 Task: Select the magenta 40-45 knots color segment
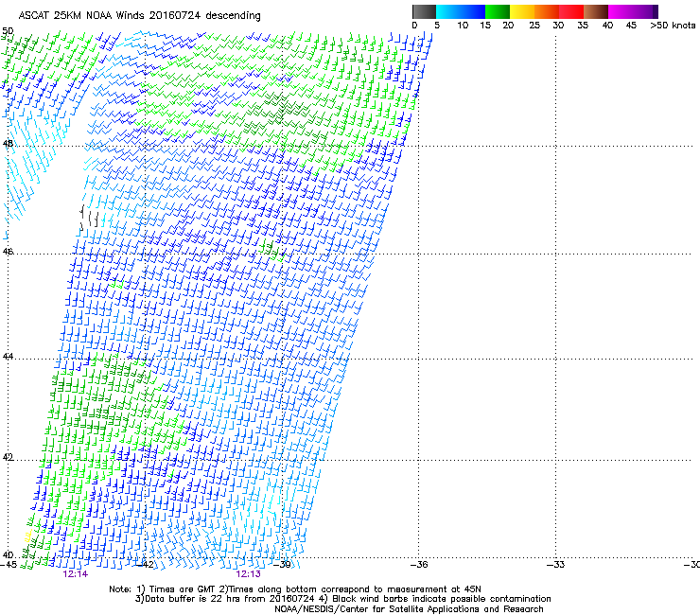pos(621,11)
